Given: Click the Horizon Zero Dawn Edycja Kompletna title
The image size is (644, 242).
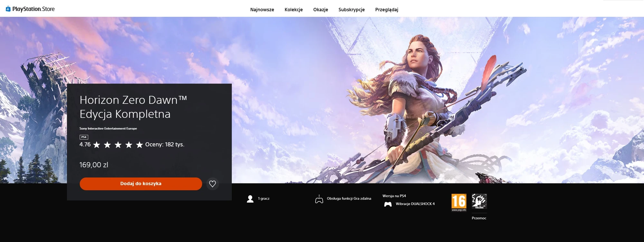Looking at the screenshot, I should pyautogui.click(x=133, y=107).
